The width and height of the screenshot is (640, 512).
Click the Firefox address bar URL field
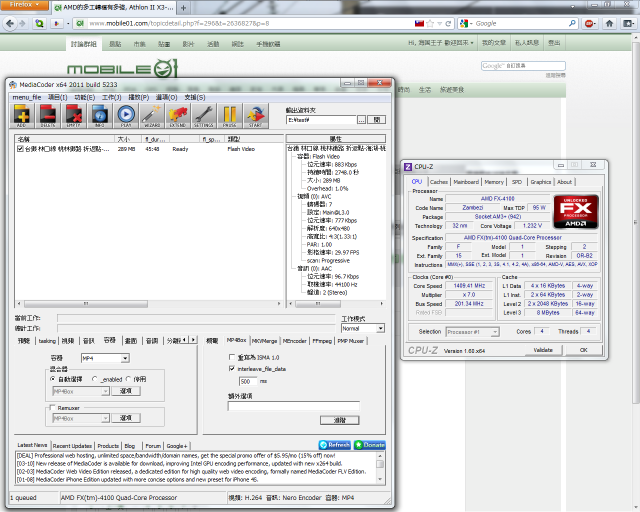point(249,24)
